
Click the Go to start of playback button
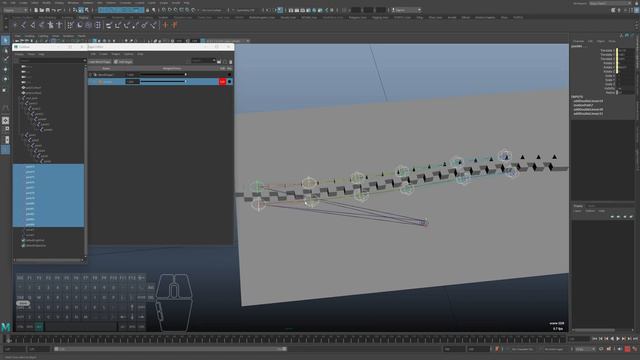594,339
